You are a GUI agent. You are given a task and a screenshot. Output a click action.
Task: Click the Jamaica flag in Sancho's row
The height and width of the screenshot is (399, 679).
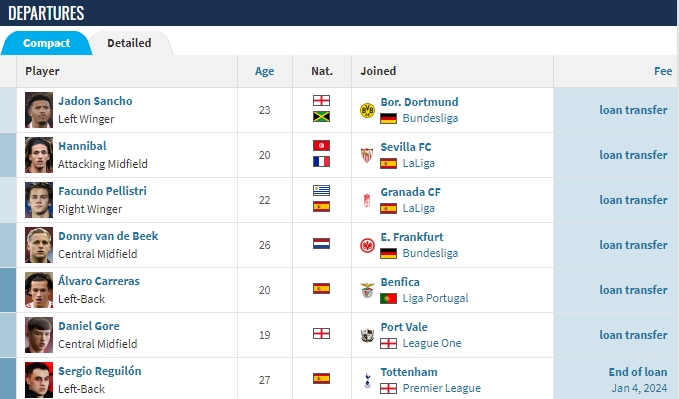[321, 117]
